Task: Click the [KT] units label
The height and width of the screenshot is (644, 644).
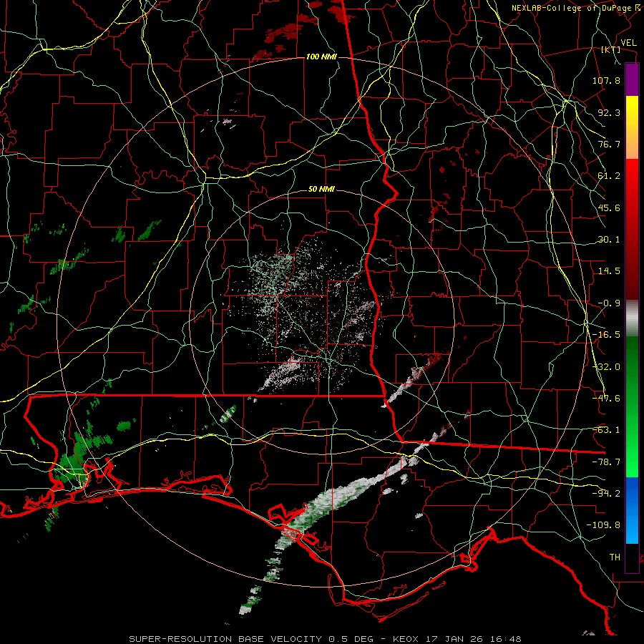Action: pyautogui.click(x=611, y=49)
